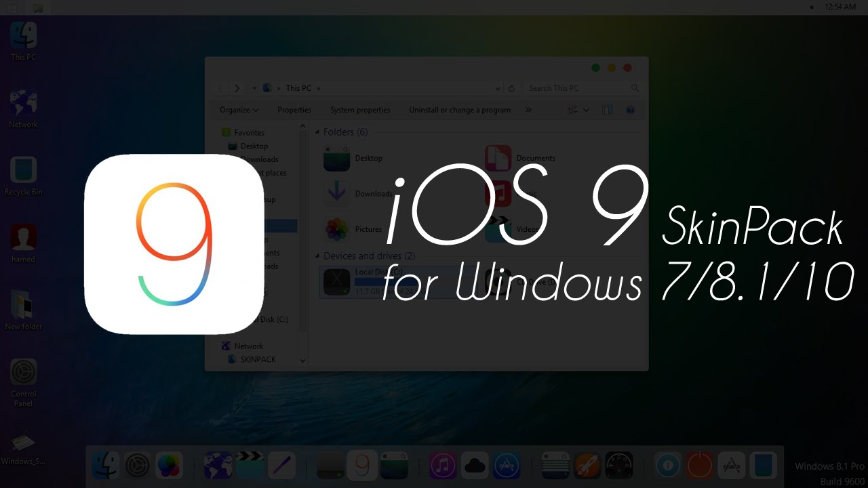Viewport: 868px width, 488px height.
Task: Open the rocket Launchpad icon in the dock
Action: click(x=587, y=466)
